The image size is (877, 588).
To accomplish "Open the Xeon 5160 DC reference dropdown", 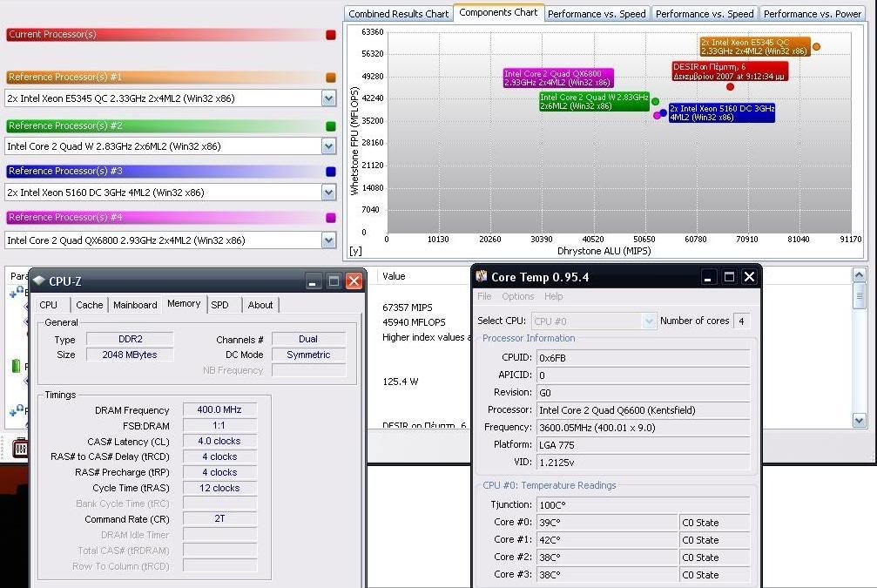I will [x=328, y=193].
